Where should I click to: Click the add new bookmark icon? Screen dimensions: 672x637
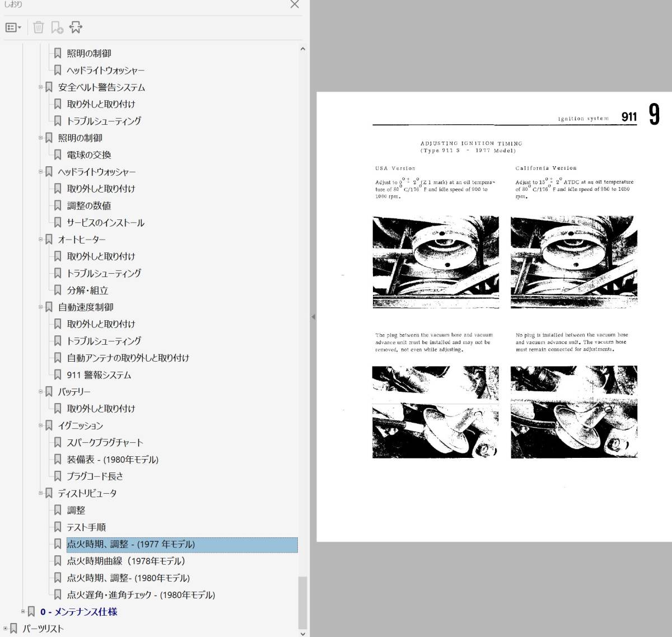[57, 27]
